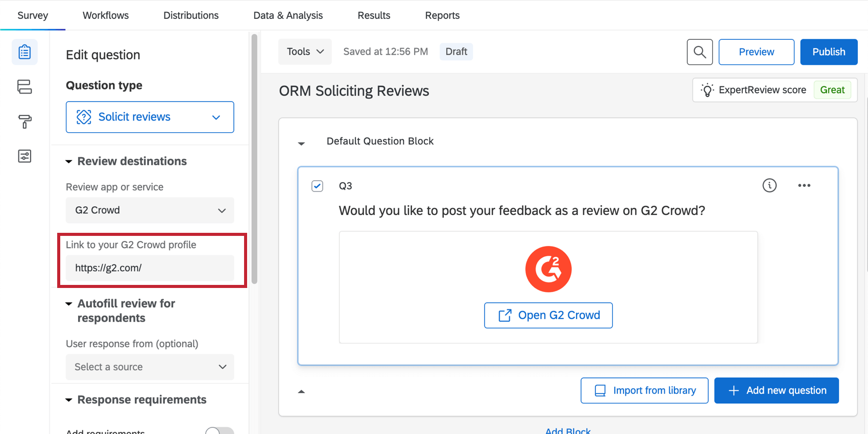Open the look and feel paint roller icon
Screen dimensions: 868x434
tap(25, 122)
